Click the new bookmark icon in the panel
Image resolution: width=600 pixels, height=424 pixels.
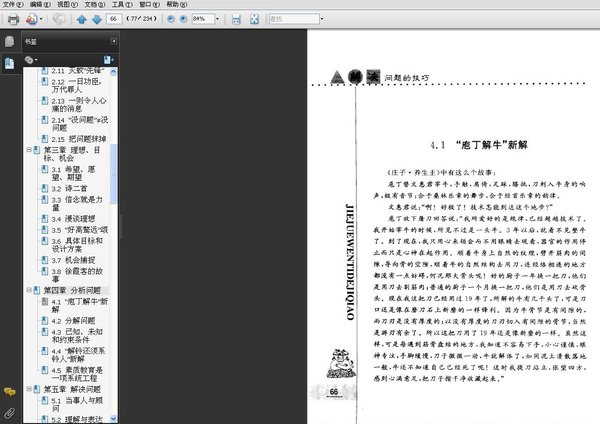coord(109,60)
